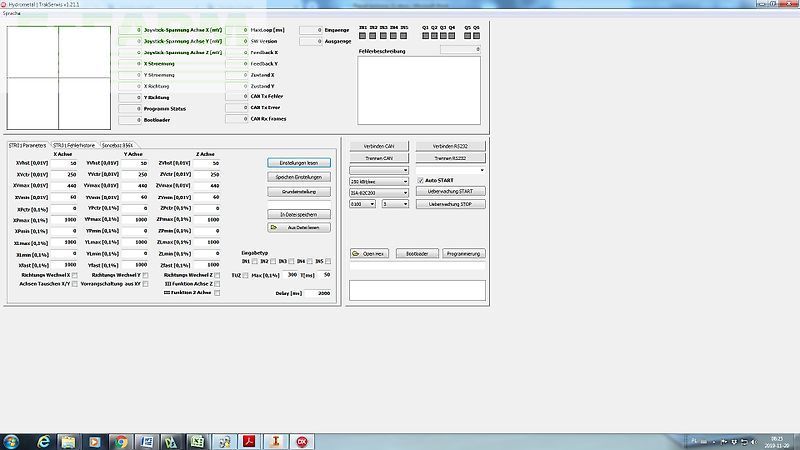
Task: Open the ISA-B2C200 device dropdown
Action: (x=379, y=193)
